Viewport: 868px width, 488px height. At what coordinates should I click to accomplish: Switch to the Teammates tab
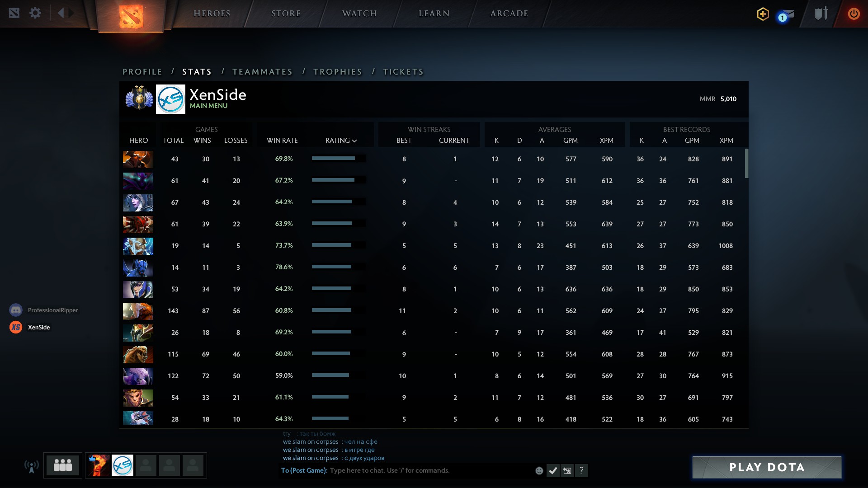click(262, 72)
